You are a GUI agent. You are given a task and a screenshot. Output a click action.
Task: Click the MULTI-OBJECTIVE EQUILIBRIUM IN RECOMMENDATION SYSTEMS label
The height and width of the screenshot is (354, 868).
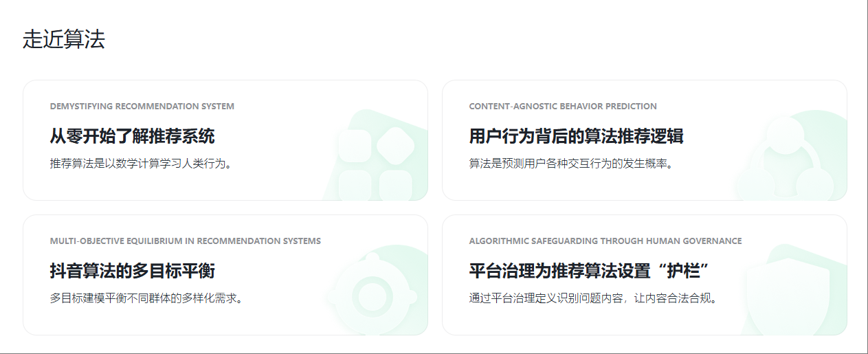coord(185,241)
